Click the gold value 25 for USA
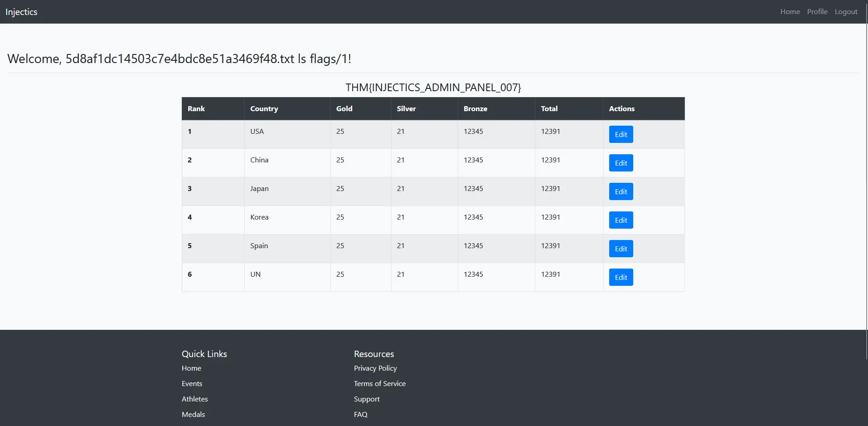Viewport: 868px width, 426px height. tap(340, 132)
